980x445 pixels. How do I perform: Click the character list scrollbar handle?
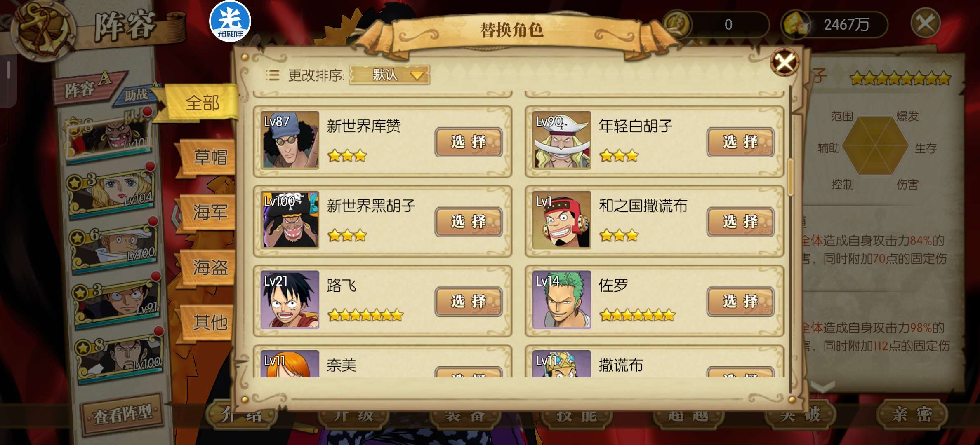tap(790, 177)
